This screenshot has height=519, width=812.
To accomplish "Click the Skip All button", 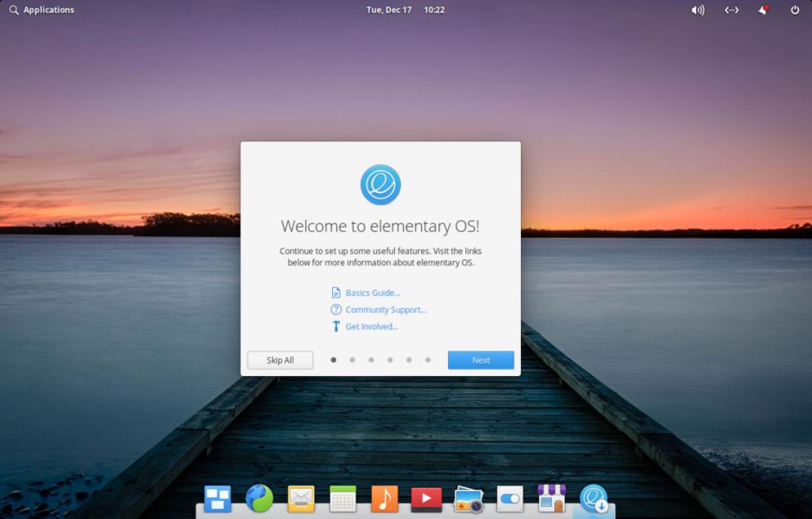I will [280, 360].
